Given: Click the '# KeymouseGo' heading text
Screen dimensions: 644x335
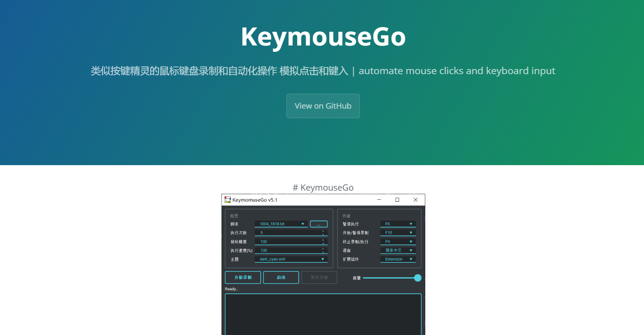Looking at the screenshot, I should click(323, 188).
